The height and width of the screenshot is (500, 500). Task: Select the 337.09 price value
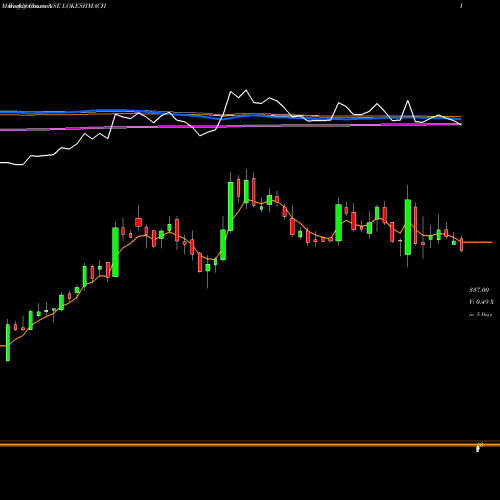479,290
